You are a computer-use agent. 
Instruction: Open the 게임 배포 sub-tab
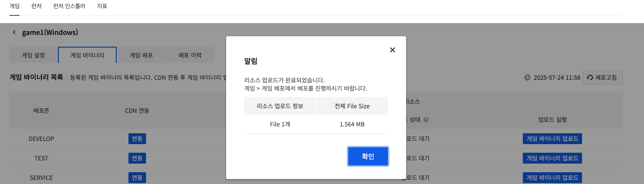tap(141, 55)
